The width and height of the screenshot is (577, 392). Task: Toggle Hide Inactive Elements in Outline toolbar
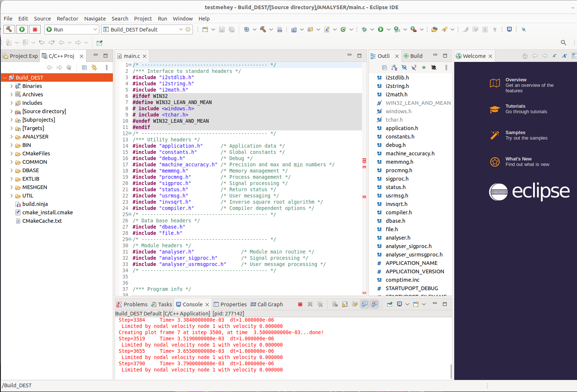[x=434, y=67]
